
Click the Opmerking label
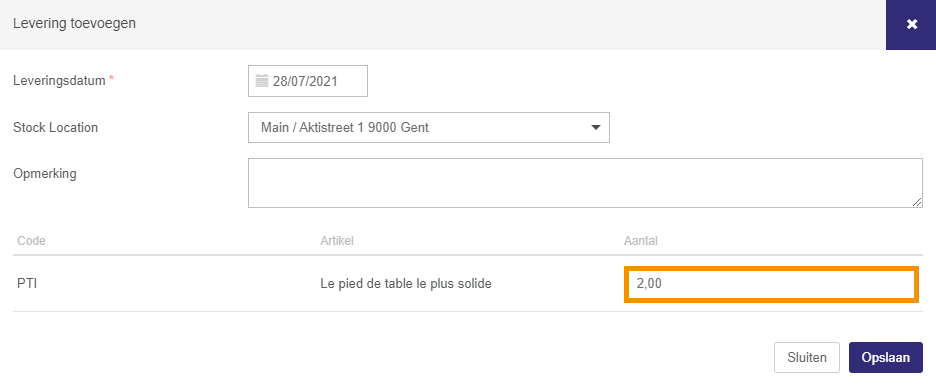45,174
